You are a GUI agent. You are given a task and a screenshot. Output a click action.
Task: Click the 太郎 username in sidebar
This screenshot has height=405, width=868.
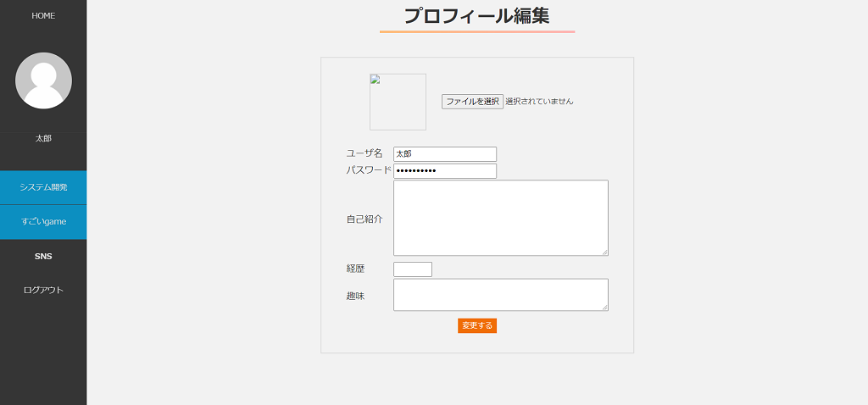pyautogui.click(x=43, y=139)
